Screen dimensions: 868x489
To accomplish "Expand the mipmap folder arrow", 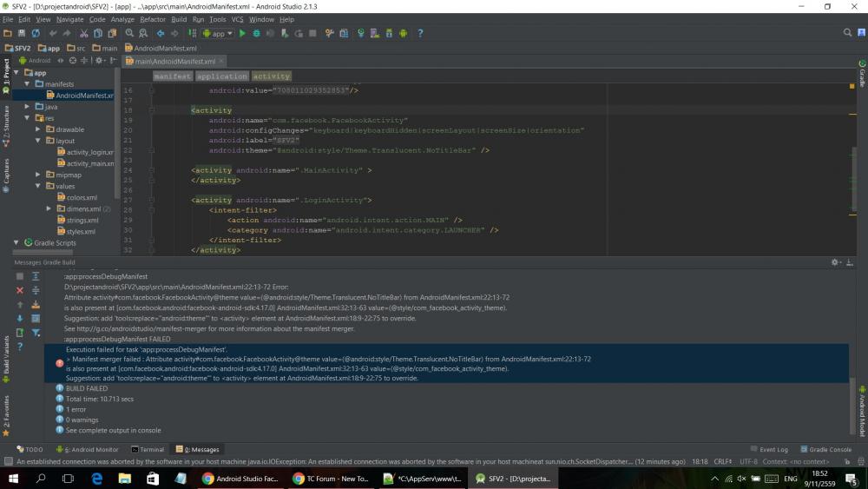I will click(38, 175).
